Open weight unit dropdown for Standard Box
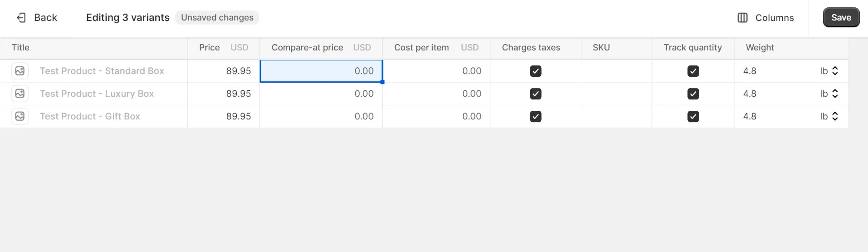The image size is (868, 252). (x=829, y=71)
